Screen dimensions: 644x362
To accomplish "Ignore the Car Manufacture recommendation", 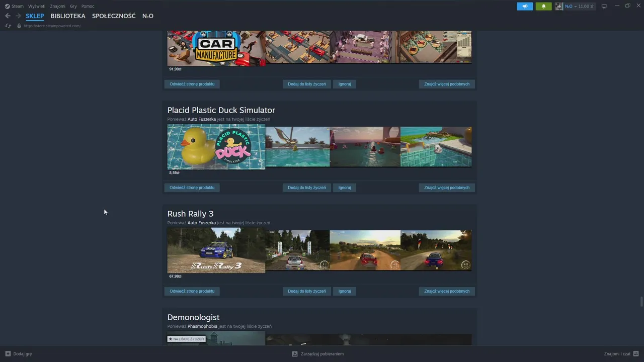I will (x=345, y=84).
